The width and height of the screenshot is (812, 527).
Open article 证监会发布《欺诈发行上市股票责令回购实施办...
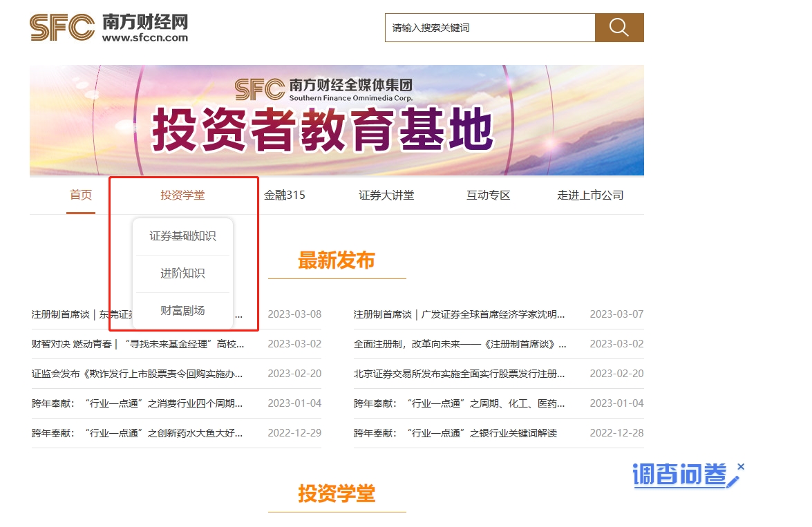138,374
